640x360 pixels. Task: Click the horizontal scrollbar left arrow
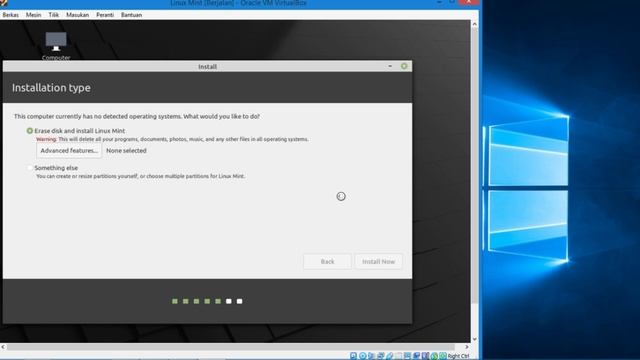point(3,347)
